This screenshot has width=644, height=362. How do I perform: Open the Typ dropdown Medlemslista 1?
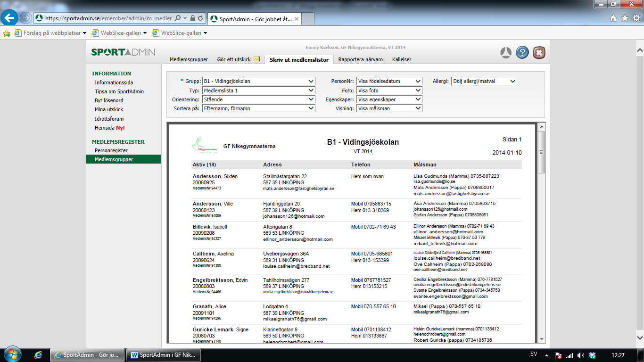click(x=258, y=90)
